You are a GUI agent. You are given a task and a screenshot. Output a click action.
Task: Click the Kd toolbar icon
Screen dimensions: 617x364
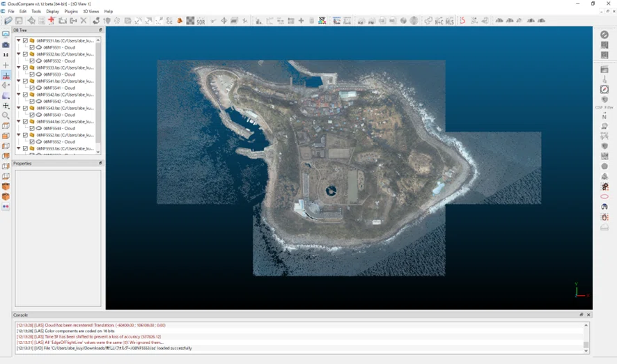361,21
